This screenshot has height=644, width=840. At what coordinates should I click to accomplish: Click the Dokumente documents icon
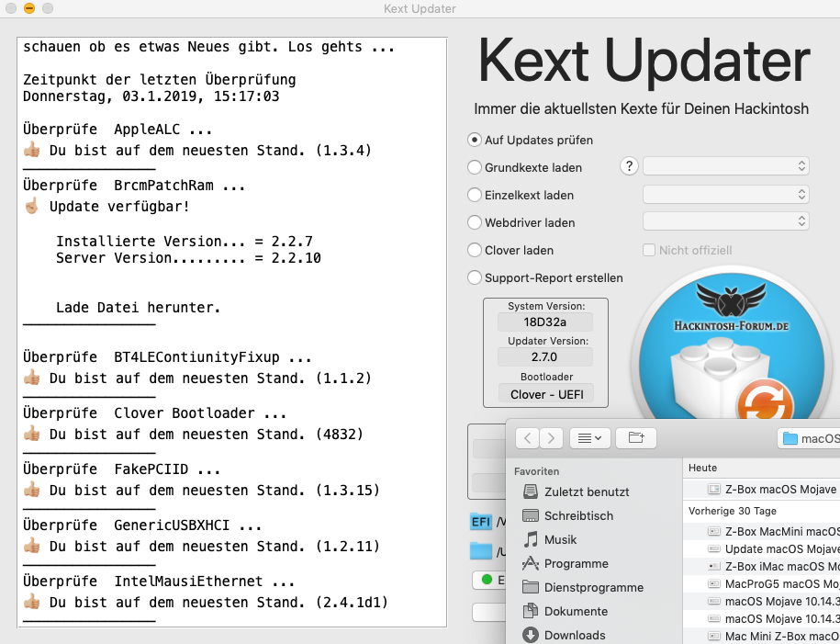[x=531, y=611]
